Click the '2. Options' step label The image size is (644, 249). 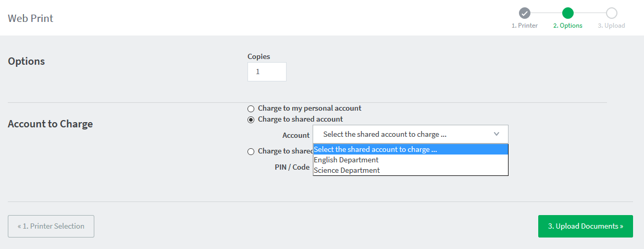(568, 26)
